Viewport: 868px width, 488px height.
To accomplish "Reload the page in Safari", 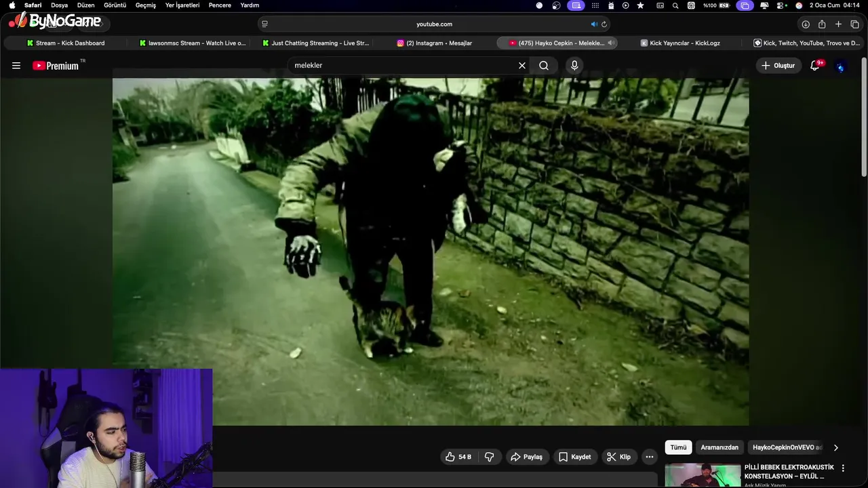I will coord(604,24).
